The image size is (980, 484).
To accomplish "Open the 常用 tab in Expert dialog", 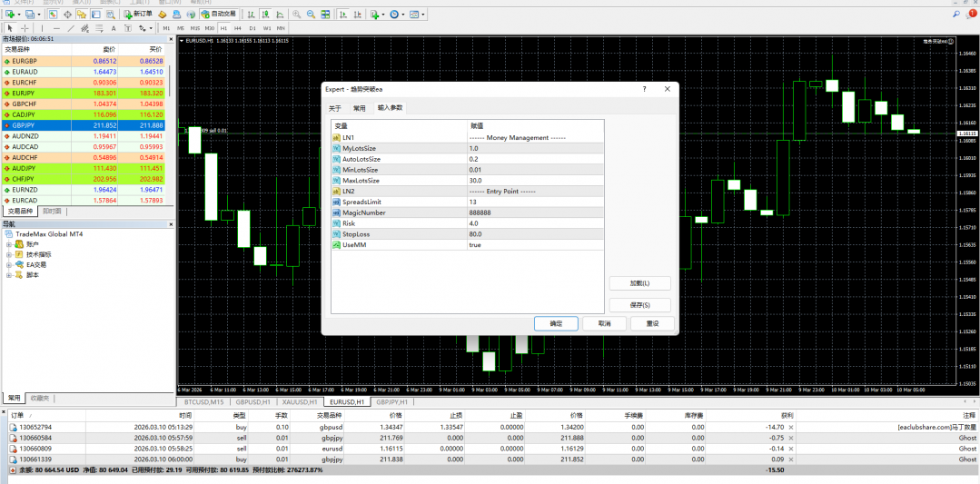I will (x=360, y=107).
